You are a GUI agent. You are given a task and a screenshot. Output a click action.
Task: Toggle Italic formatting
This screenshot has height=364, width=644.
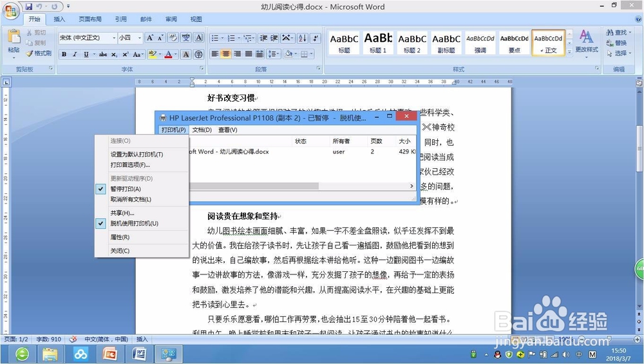75,54
